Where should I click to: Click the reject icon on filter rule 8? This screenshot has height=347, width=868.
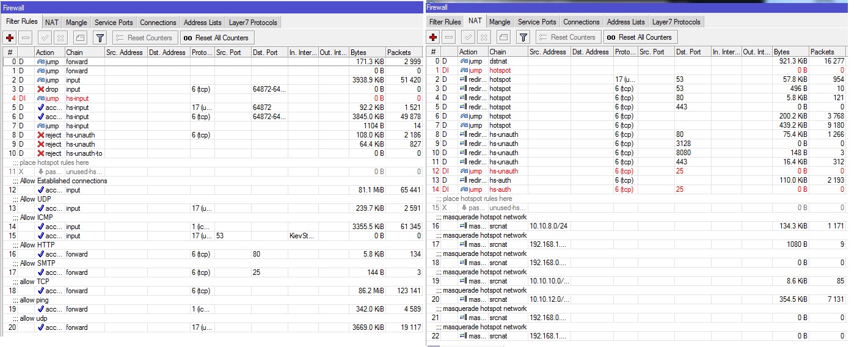coord(41,135)
